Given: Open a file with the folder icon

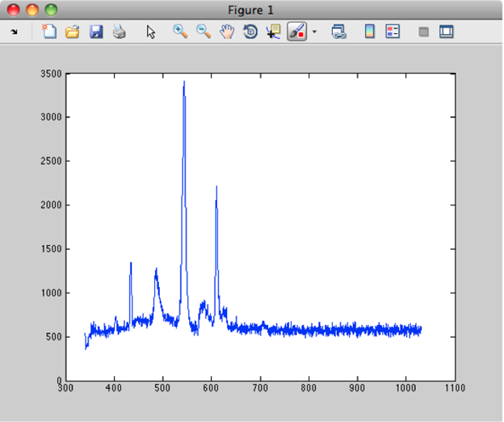Looking at the screenshot, I should 73,32.
